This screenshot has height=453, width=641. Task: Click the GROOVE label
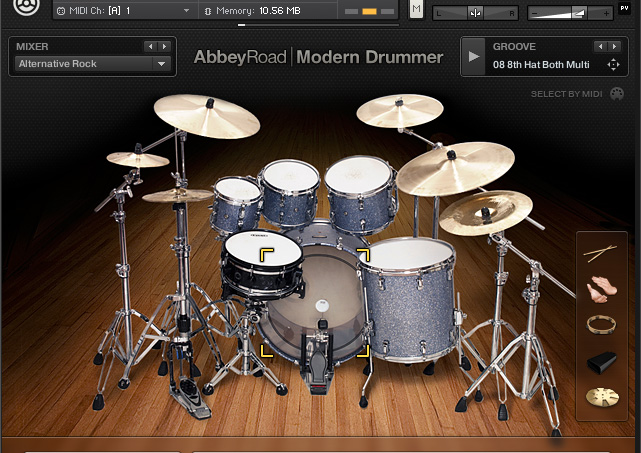tap(514, 47)
